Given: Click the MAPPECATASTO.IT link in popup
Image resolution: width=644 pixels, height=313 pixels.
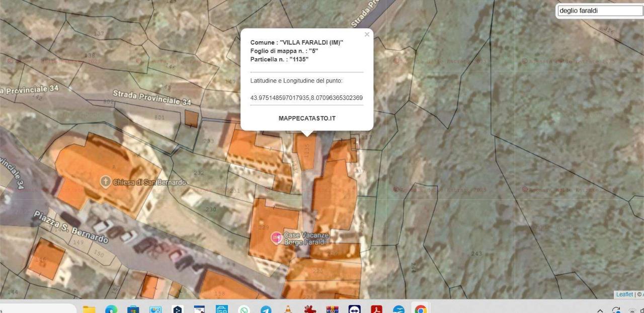Looking at the screenshot, I should 307,119.
